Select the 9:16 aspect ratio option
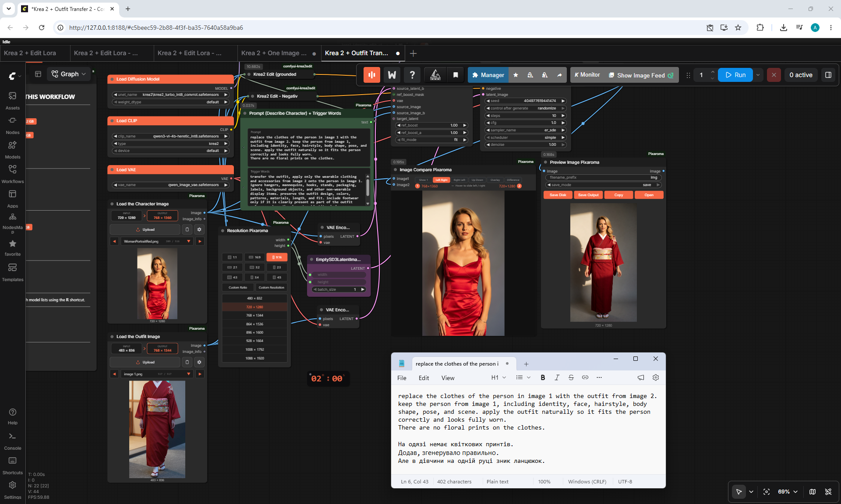Screen dimensions: 841x504 [277, 257]
